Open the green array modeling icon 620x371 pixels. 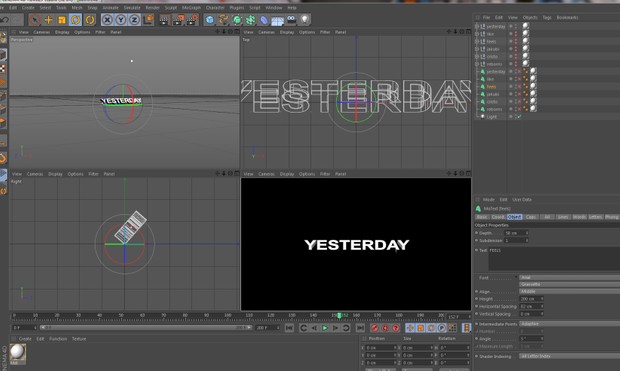point(250,19)
